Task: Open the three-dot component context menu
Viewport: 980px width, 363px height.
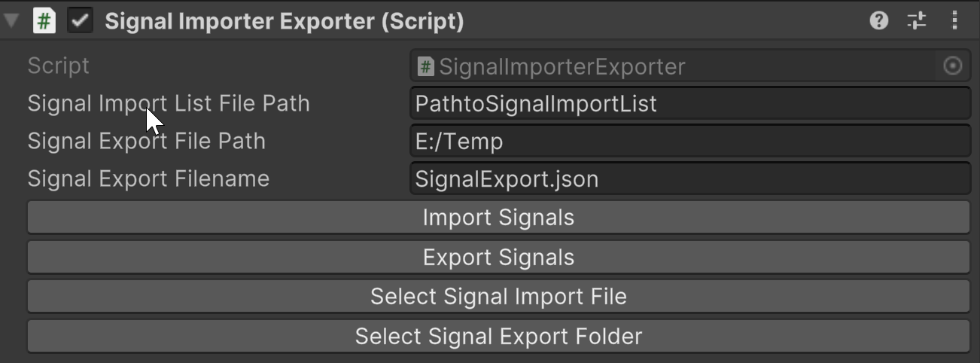Action: click(954, 21)
